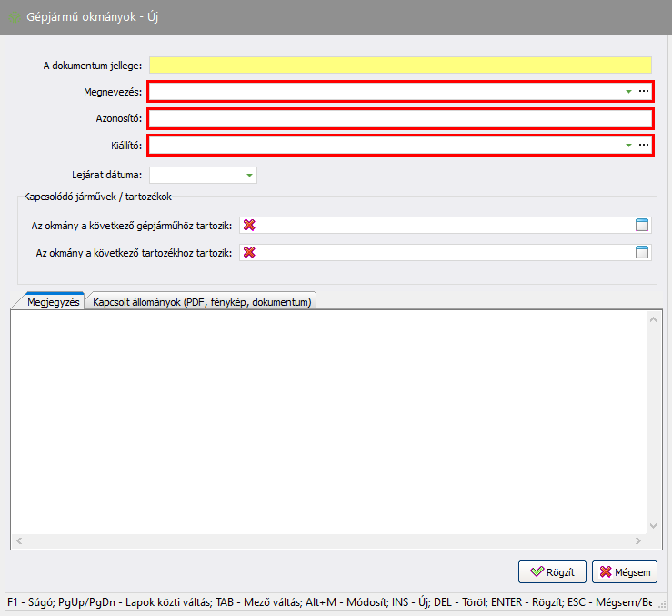Click ellipsis button next to Kiállító

click(x=644, y=146)
